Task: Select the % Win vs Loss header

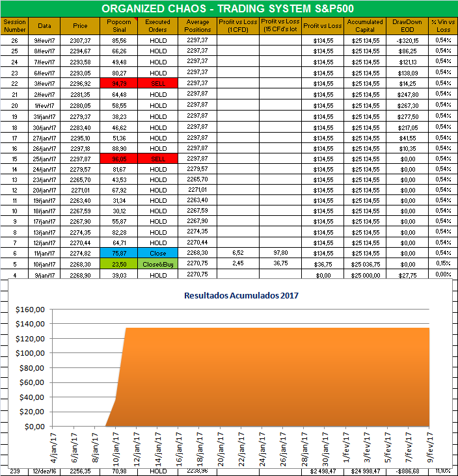Action: [x=443, y=26]
